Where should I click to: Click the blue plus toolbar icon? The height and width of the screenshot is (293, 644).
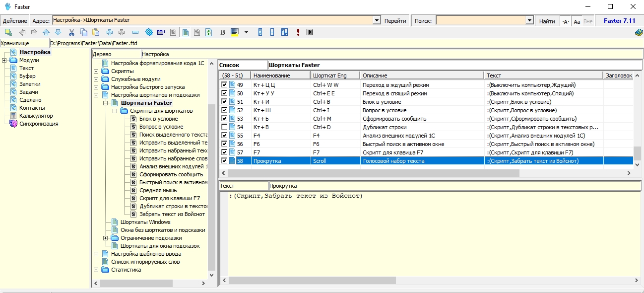click(x=110, y=32)
